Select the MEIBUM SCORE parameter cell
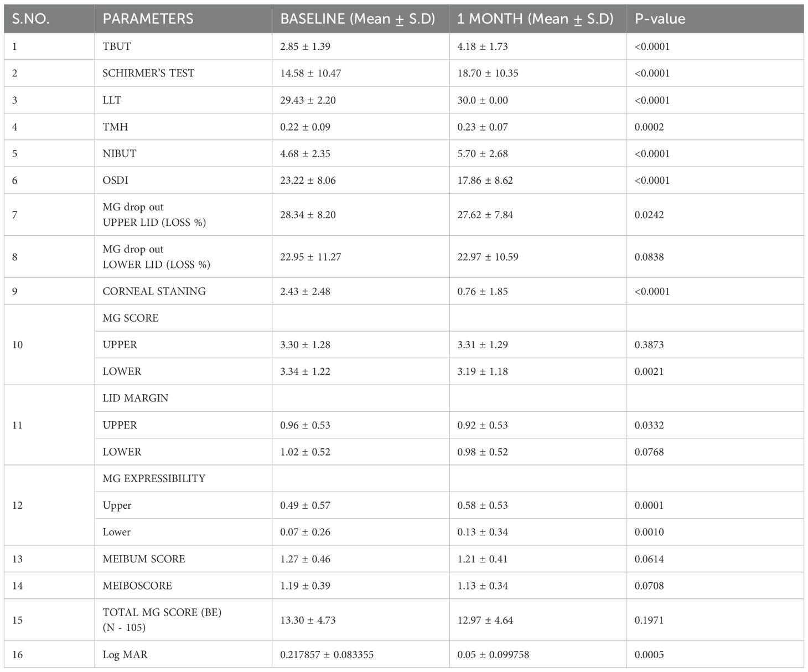 144,559
